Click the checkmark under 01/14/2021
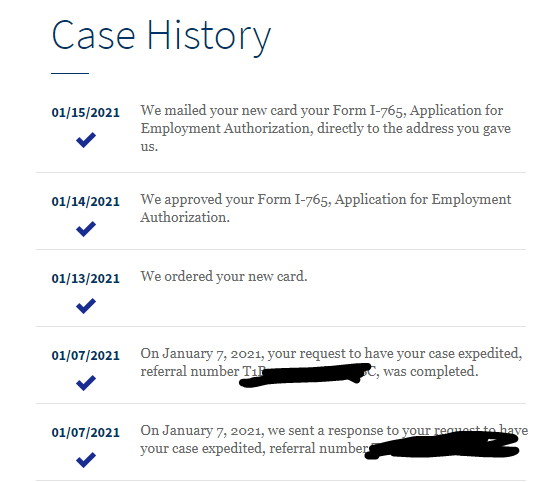This screenshot has width=560, height=482. point(86,229)
